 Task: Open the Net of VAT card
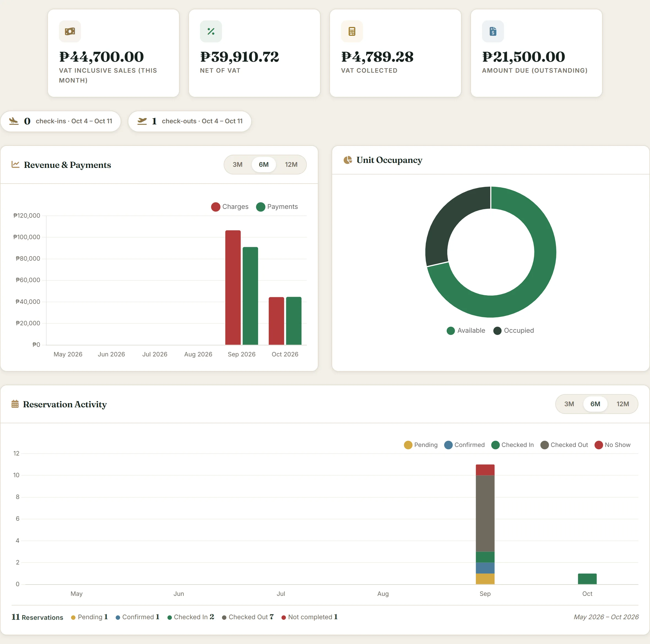point(254,53)
